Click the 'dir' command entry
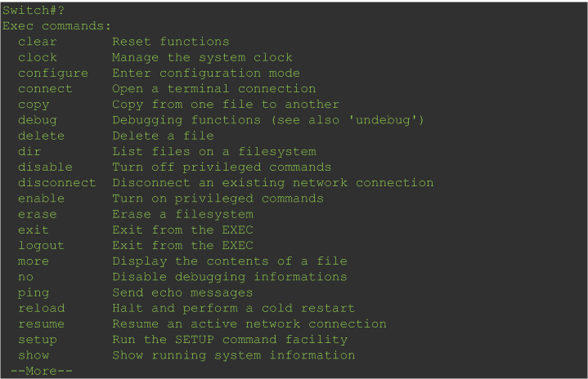This screenshot has height=379, width=588. [x=29, y=152]
